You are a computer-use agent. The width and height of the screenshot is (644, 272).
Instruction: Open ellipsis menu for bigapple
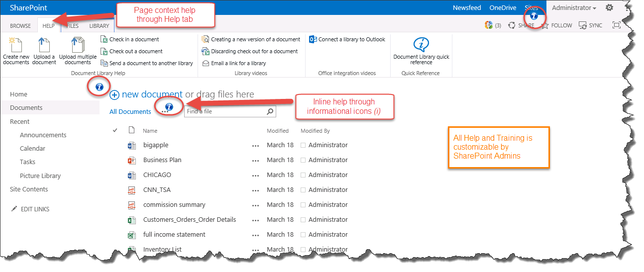click(256, 146)
